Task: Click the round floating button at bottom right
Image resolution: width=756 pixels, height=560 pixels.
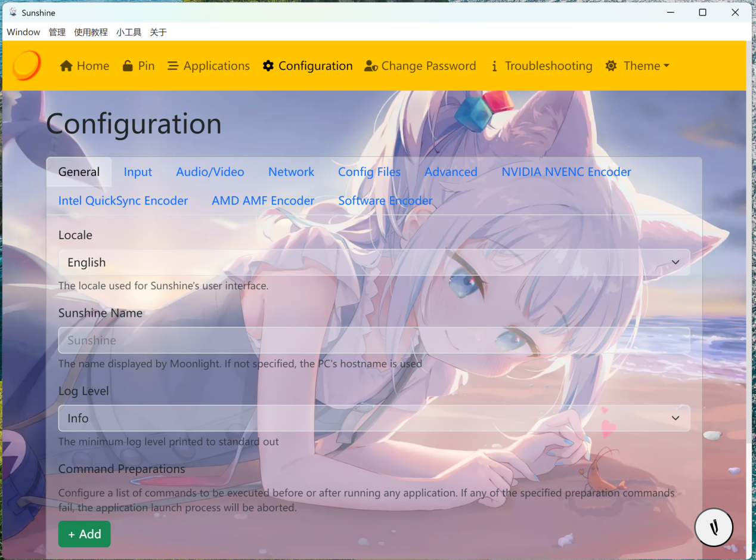Action: pos(714,527)
